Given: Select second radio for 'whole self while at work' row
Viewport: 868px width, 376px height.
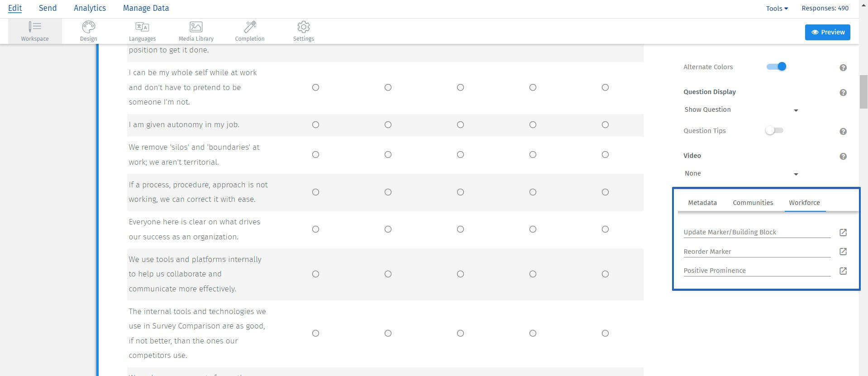Looking at the screenshot, I should pos(388,87).
